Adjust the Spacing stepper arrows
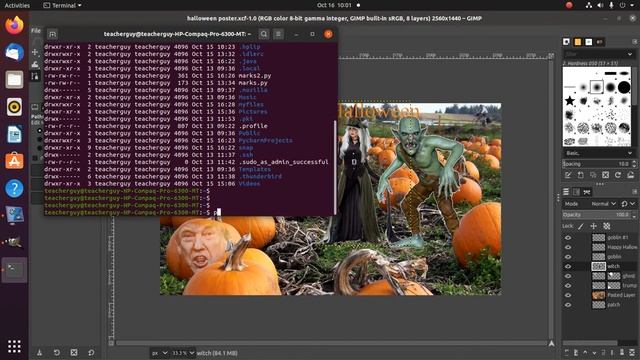 click(x=634, y=164)
